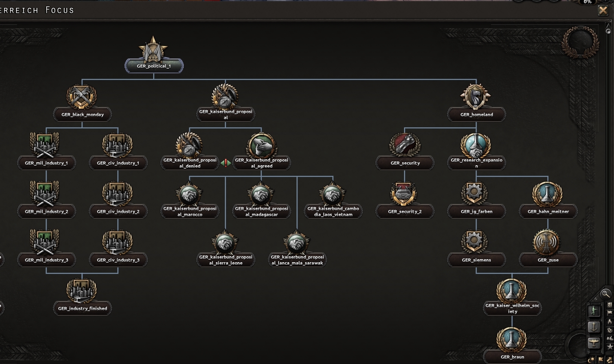This screenshot has width=614, height=364.
Task: Choose the GER_mil_industry_1 focus icon
Action: (44, 145)
